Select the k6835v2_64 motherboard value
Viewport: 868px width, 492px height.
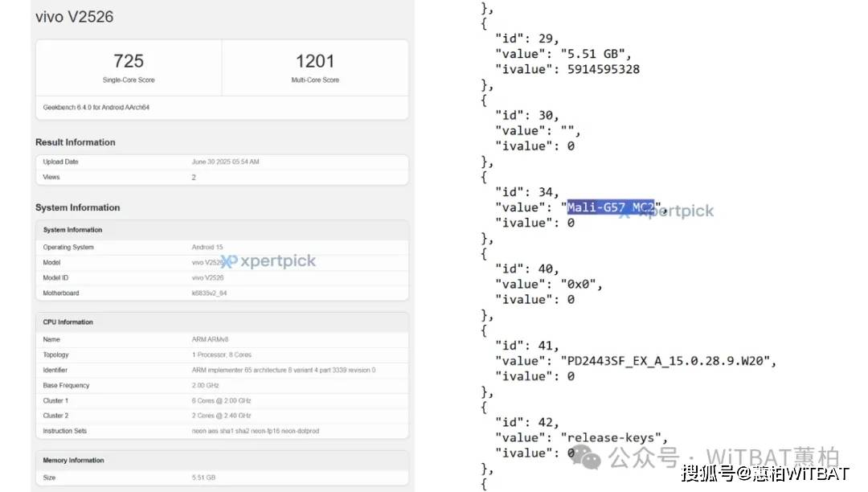click(209, 293)
